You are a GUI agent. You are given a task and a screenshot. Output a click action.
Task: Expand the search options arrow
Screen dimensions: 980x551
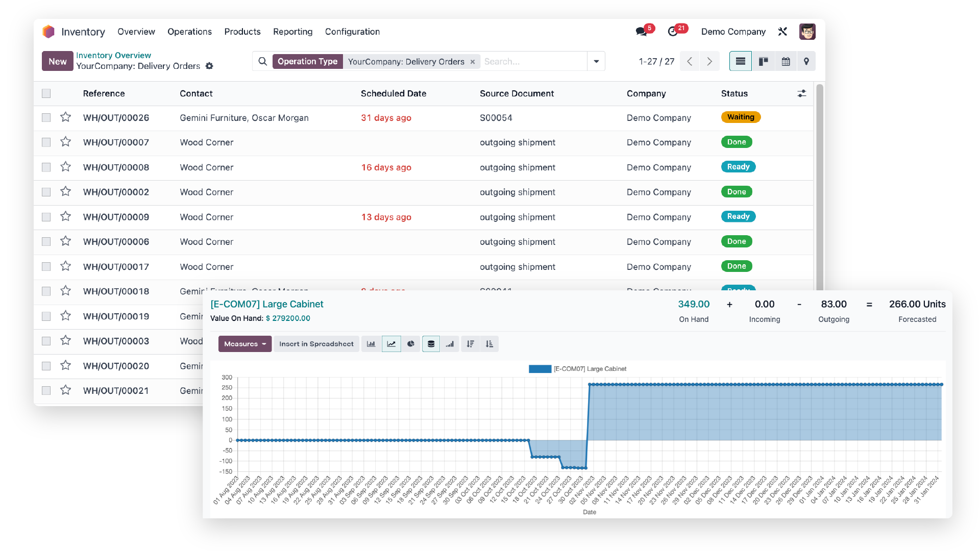click(x=596, y=61)
